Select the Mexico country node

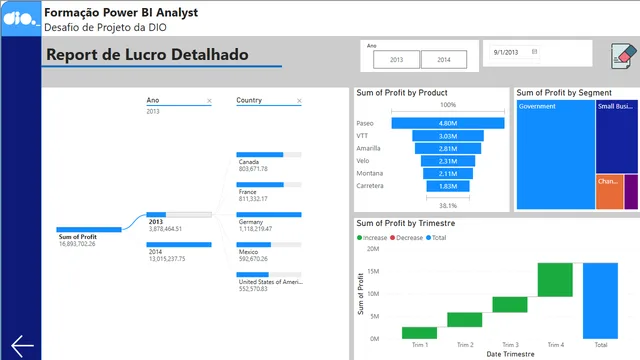(269, 244)
